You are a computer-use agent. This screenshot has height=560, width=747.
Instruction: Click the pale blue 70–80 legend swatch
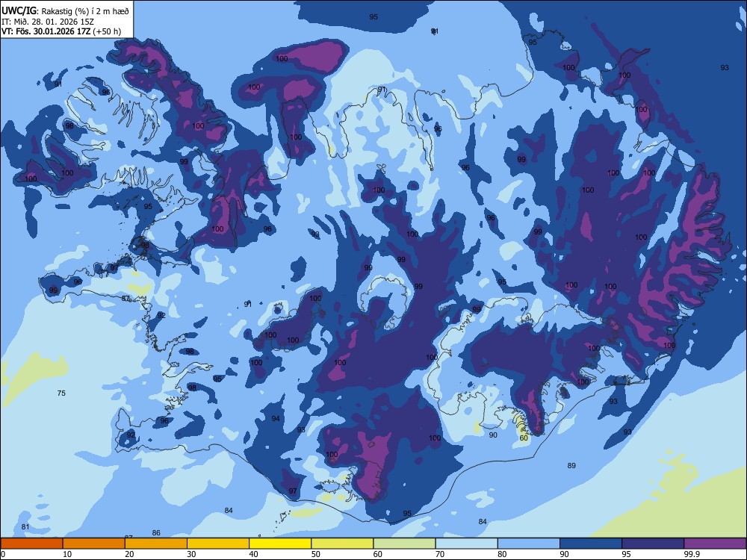(x=466, y=544)
